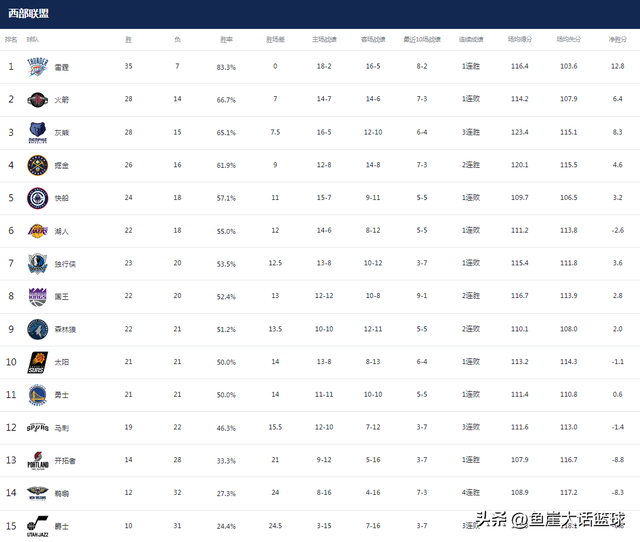The height and width of the screenshot is (542, 640).
Task: Click the 103.6 points allowed cell
Action: (569, 66)
